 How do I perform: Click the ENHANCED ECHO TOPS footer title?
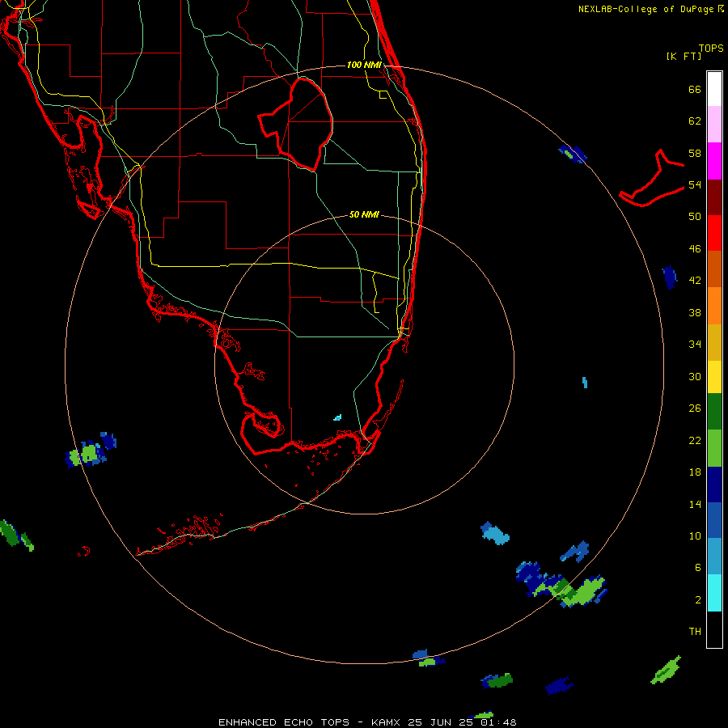click(x=284, y=722)
